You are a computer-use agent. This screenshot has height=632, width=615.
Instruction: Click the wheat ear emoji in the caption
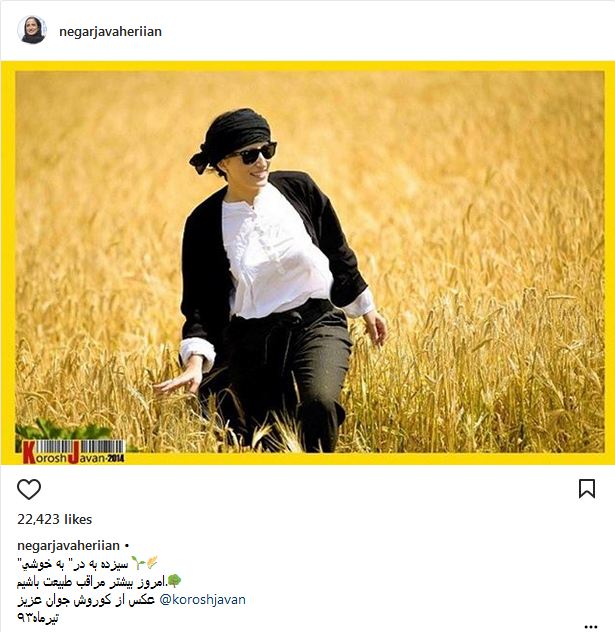pos(152,563)
